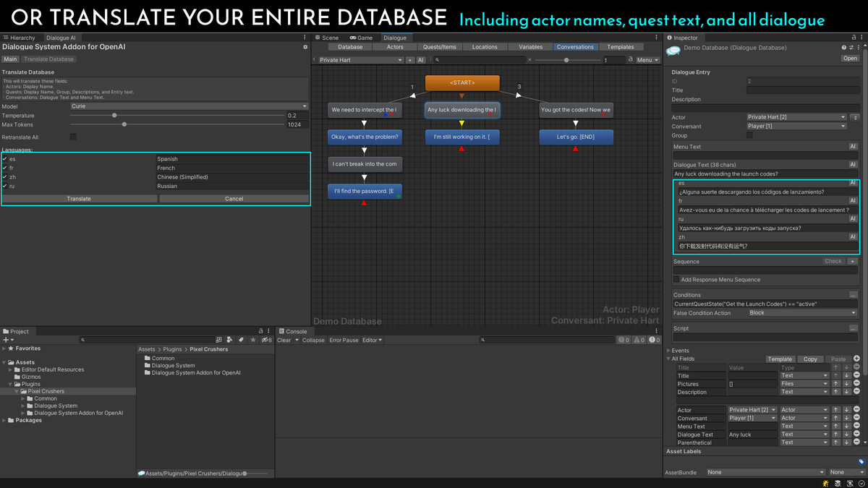Click the AI button next to ru translation

point(853,219)
